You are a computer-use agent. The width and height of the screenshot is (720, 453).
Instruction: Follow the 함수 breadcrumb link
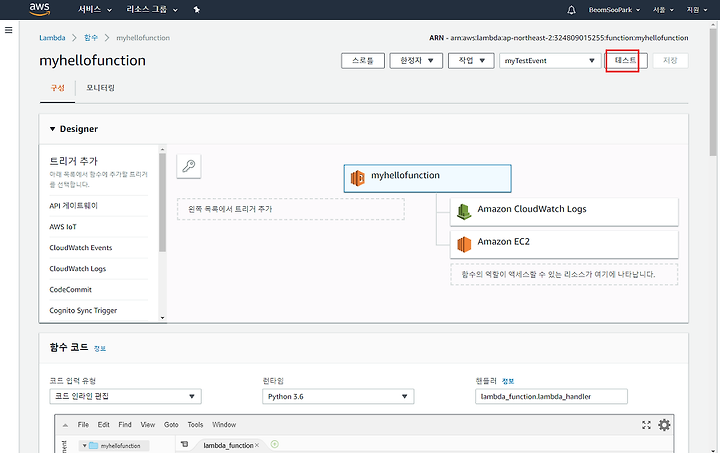[x=91, y=38]
